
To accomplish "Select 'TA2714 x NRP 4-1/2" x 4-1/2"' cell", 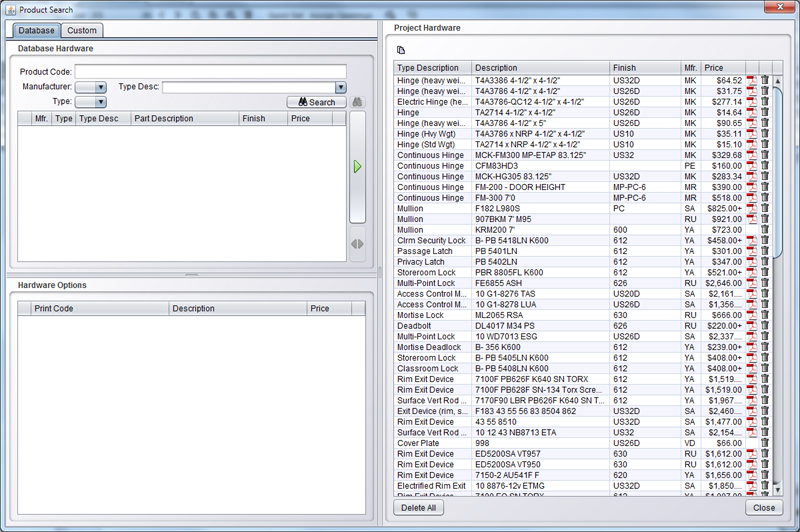I will tap(540, 144).
